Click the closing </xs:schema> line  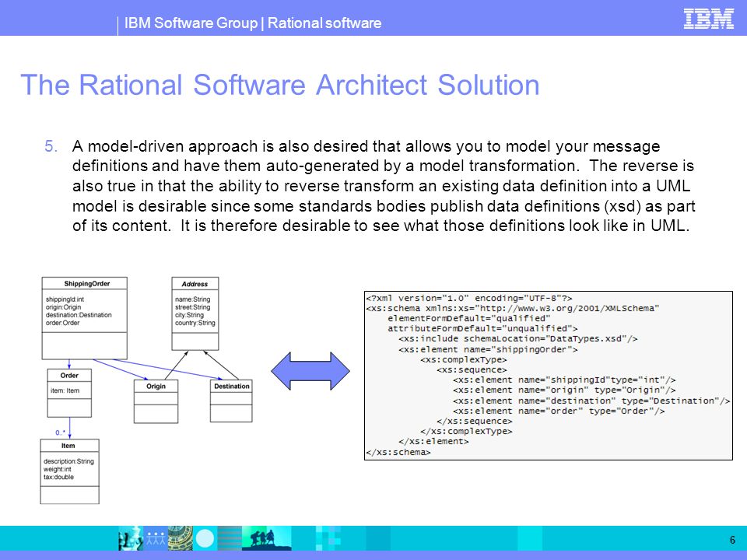point(398,452)
